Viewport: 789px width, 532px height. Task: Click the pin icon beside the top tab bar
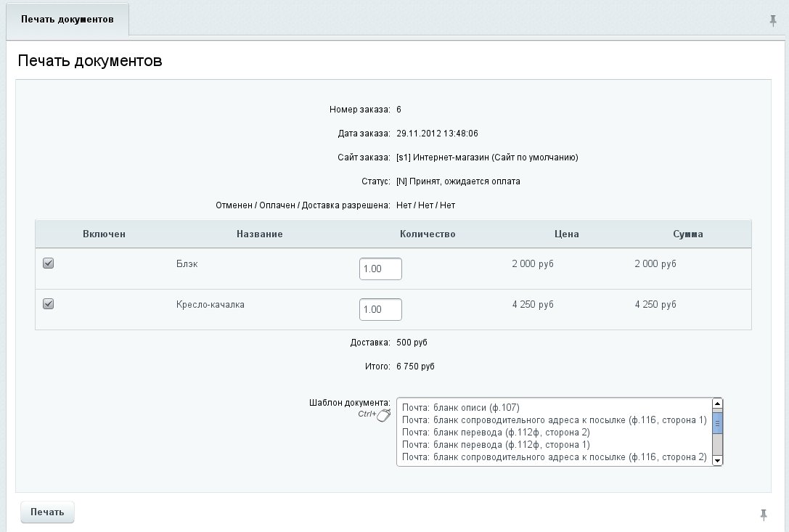tap(773, 20)
